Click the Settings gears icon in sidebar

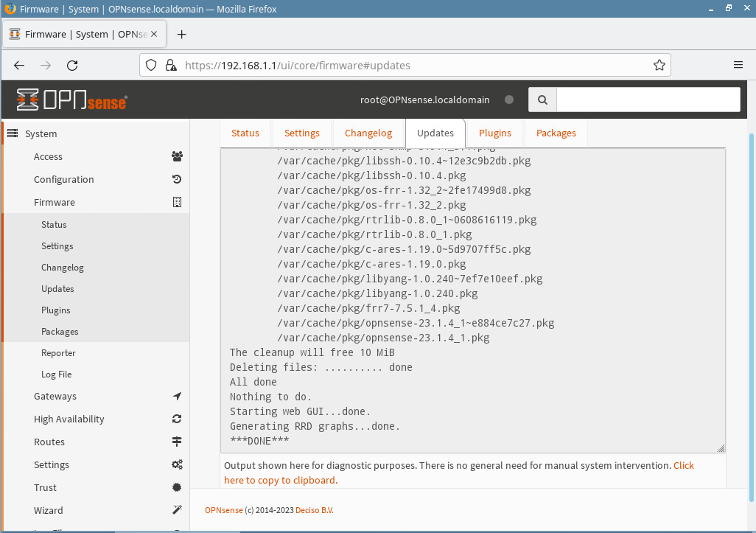click(177, 464)
